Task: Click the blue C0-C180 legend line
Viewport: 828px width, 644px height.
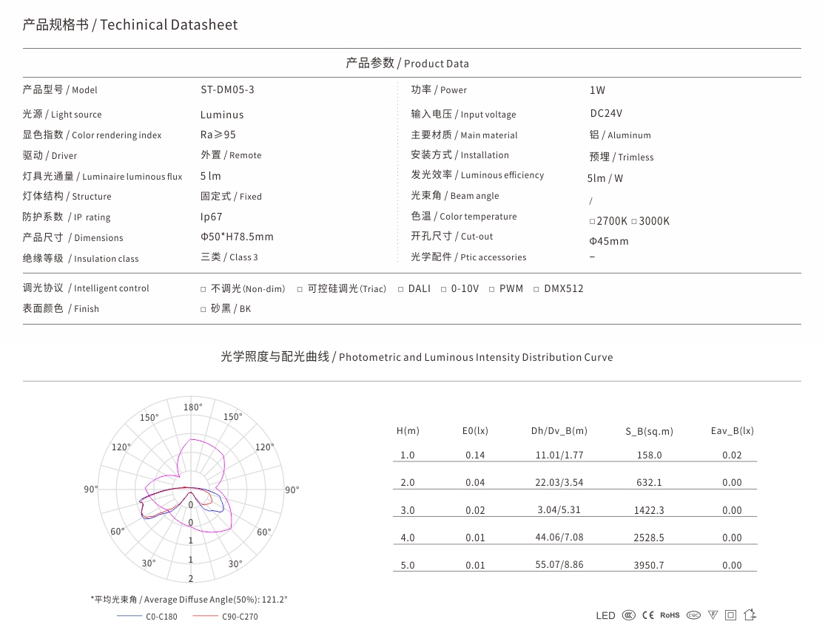Action: (x=129, y=616)
